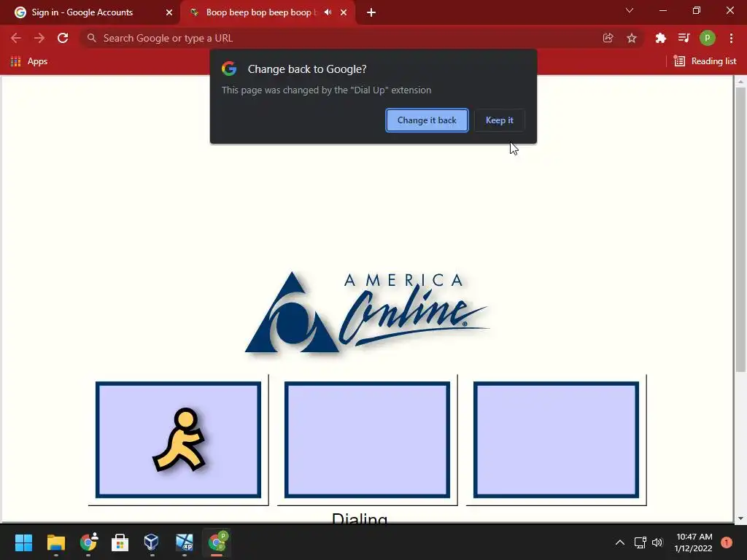Click the empty third AOL panel
The image size is (747, 560).
(x=556, y=440)
